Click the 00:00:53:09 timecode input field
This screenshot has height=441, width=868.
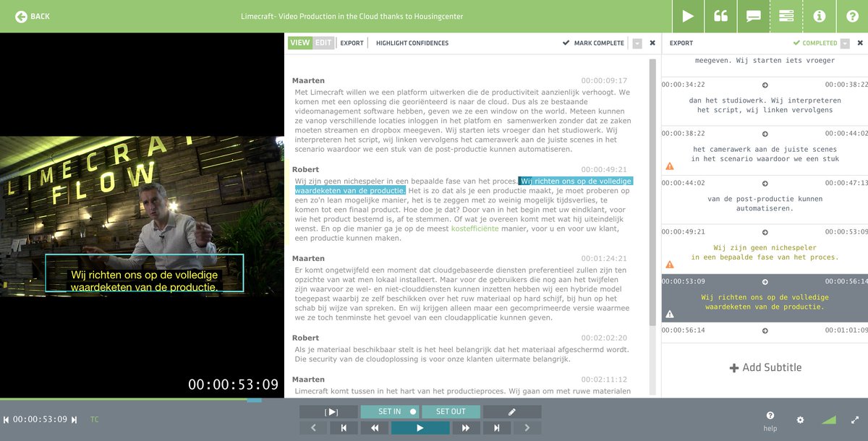[x=40, y=419]
